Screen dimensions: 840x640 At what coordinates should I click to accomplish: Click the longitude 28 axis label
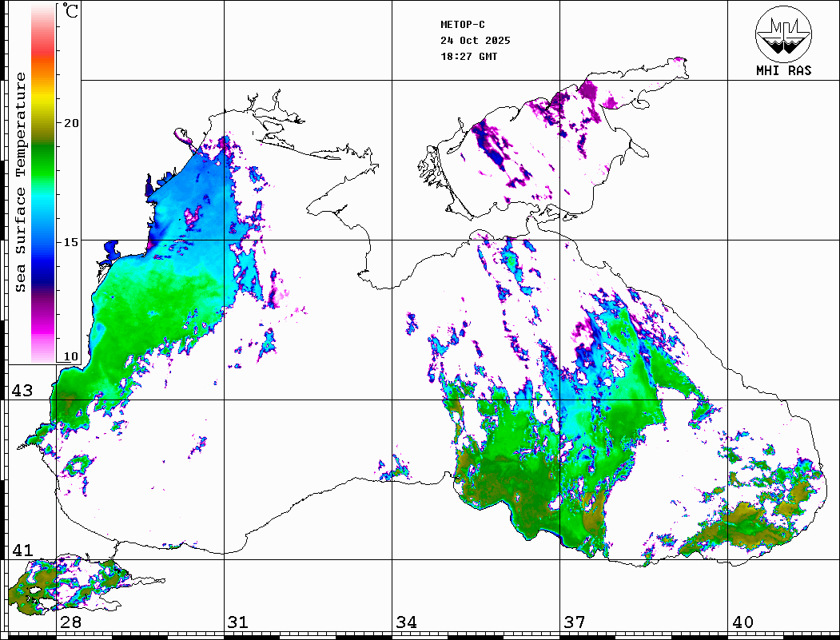point(70,622)
